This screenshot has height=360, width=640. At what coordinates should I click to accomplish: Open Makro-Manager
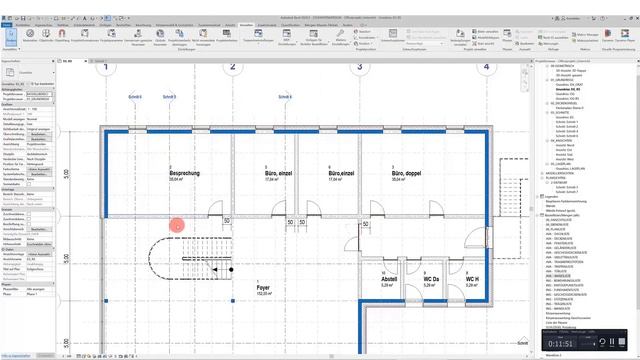[585, 35]
